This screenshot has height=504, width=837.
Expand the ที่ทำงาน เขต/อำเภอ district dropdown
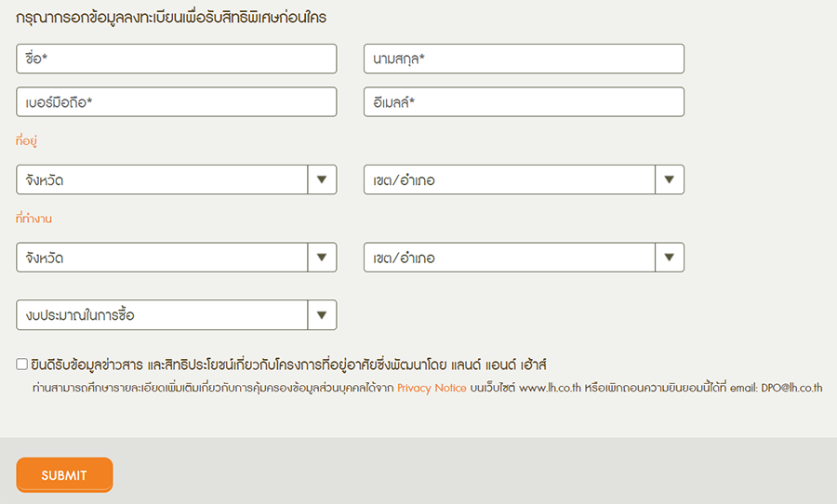click(510, 258)
